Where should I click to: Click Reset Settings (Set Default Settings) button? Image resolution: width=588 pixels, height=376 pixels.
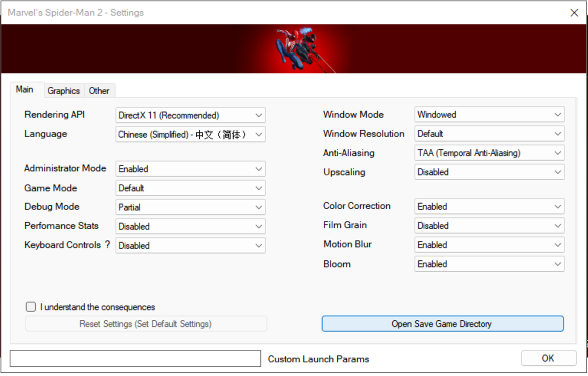[x=146, y=324]
